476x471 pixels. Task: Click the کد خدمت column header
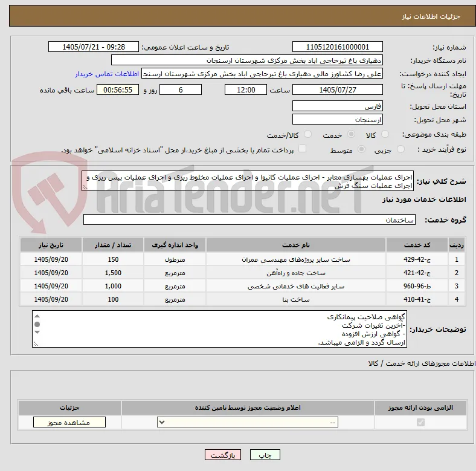[417, 245]
